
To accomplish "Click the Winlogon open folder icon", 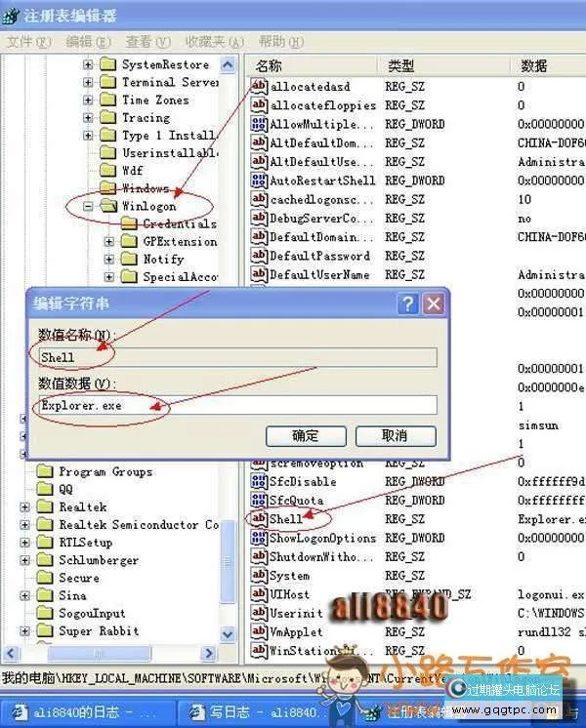I will [x=108, y=206].
